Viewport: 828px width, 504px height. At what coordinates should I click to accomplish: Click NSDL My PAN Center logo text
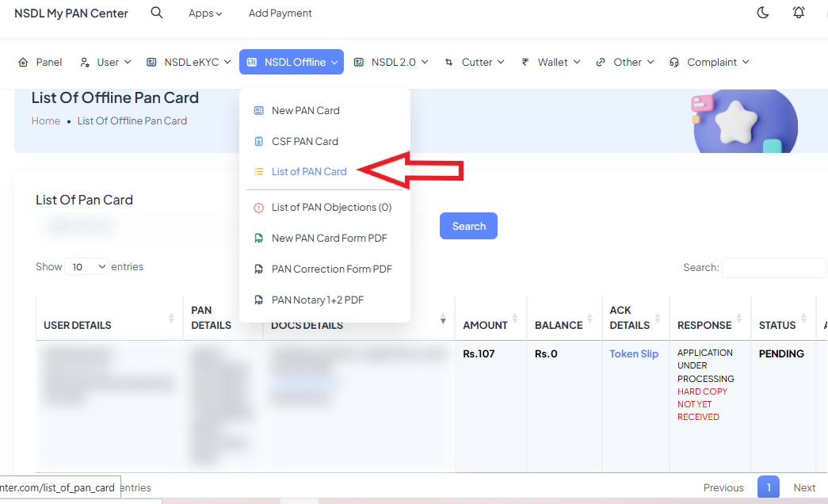pos(71,13)
